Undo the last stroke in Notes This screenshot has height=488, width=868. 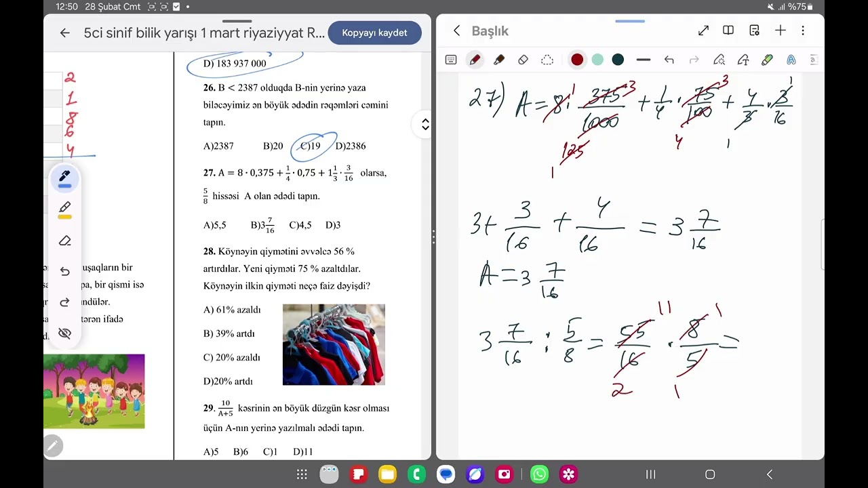coord(669,60)
